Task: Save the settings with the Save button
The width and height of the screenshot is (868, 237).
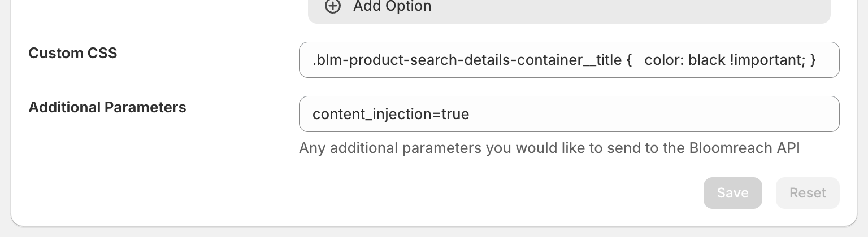Action: pyautogui.click(x=732, y=193)
